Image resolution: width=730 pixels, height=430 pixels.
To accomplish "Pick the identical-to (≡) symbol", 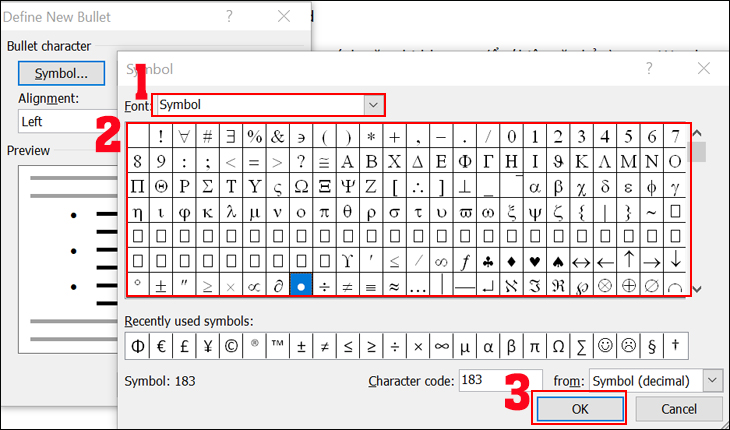I will coord(371,285).
